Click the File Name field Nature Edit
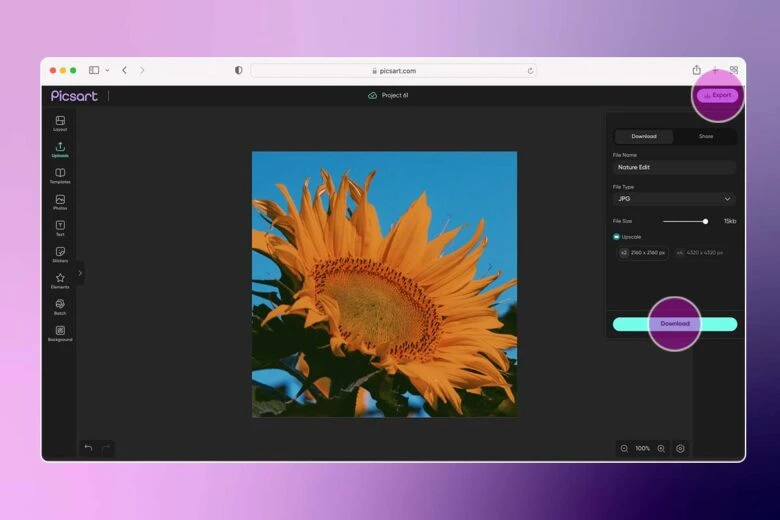780x520 pixels. pos(674,167)
